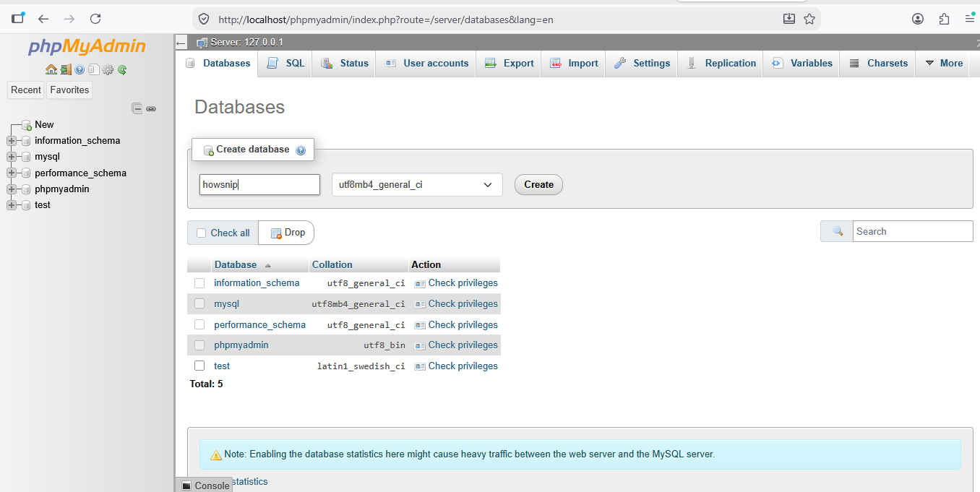Click the database name input field

(x=259, y=184)
